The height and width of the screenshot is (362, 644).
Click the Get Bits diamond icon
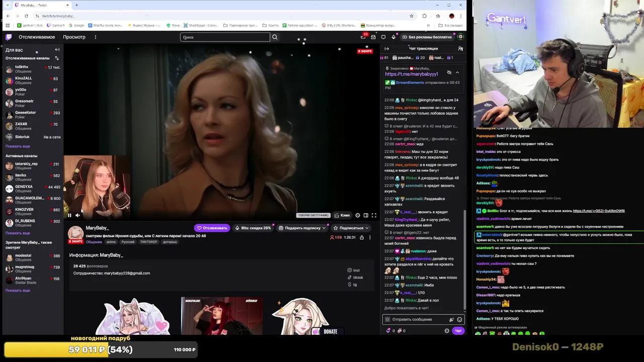[393, 37]
